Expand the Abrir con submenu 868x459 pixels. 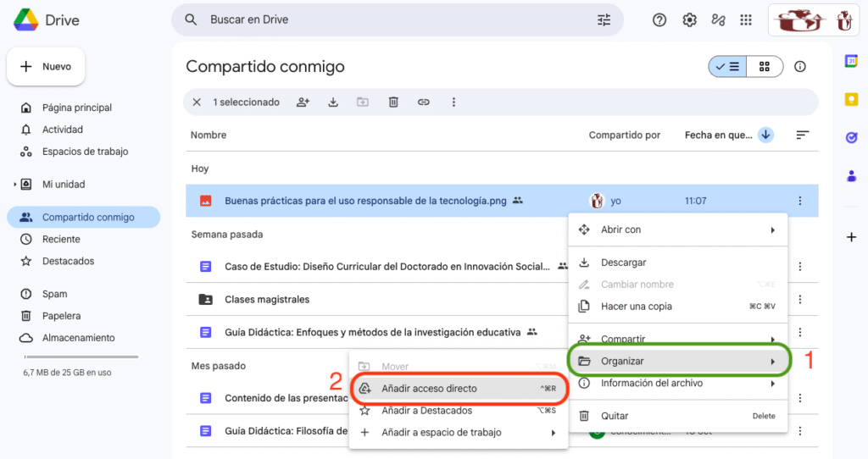click(677, 229)
